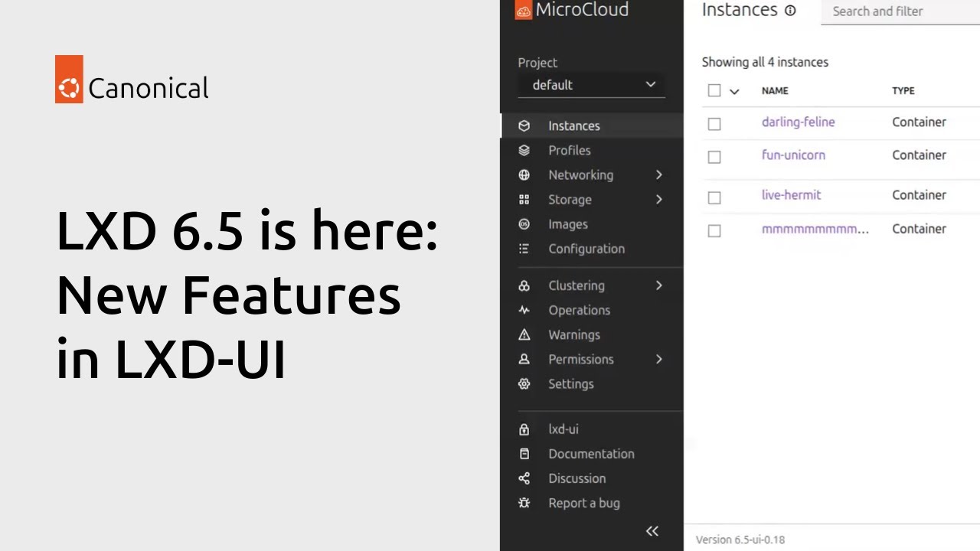Click the Documentation book icon
Screen dimensions: 980x551
point(524,454)
